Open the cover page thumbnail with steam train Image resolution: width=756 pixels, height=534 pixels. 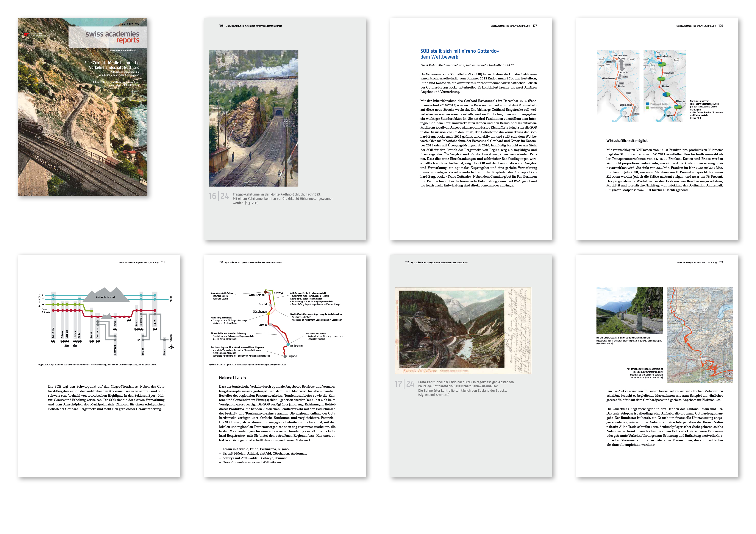pos(83,107)
